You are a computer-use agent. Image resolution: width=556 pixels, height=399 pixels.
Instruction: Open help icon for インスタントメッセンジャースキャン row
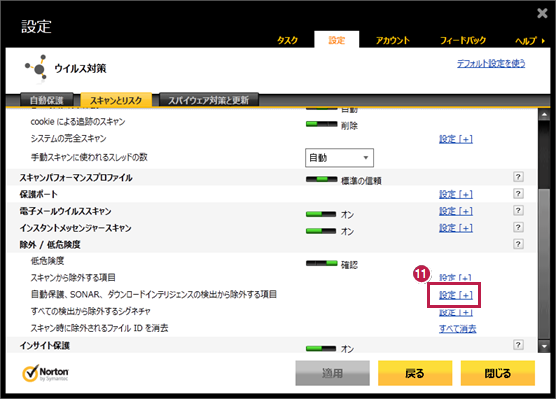point(518,227)
